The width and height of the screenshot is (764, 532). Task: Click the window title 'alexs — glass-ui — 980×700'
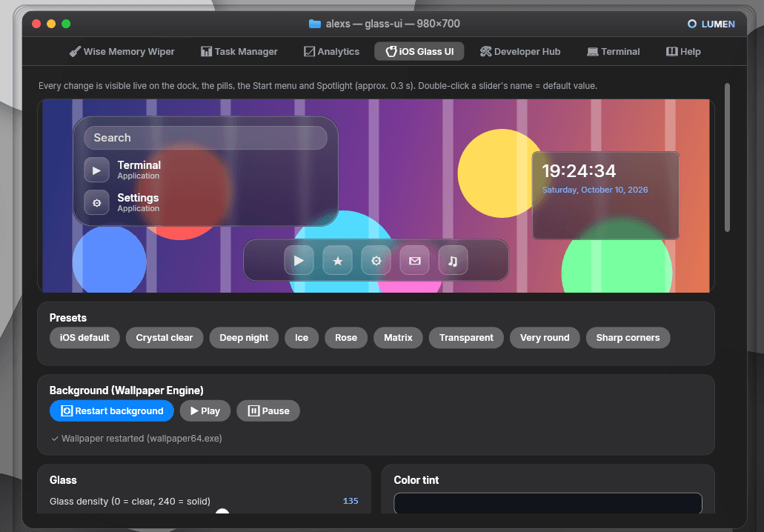click(x=393, y=24)
